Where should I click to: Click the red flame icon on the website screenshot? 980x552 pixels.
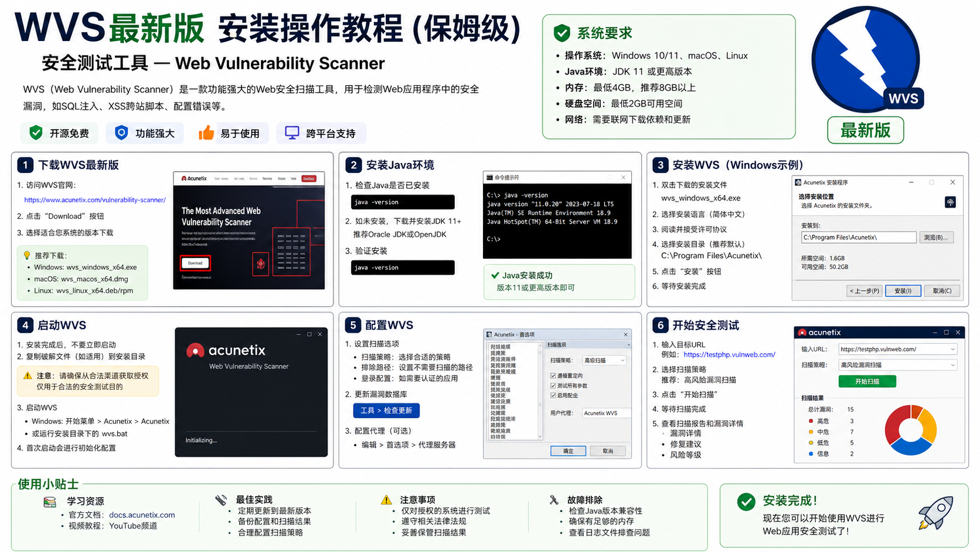[x=261, y=264]
